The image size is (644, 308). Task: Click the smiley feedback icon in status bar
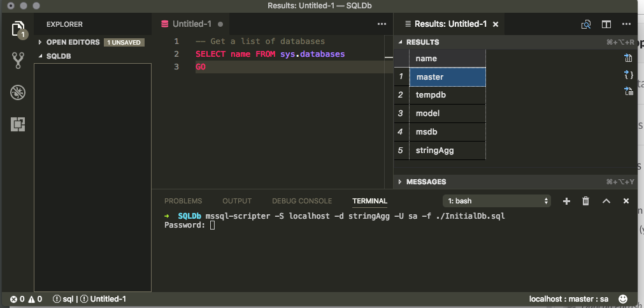[x=623, y=298]
